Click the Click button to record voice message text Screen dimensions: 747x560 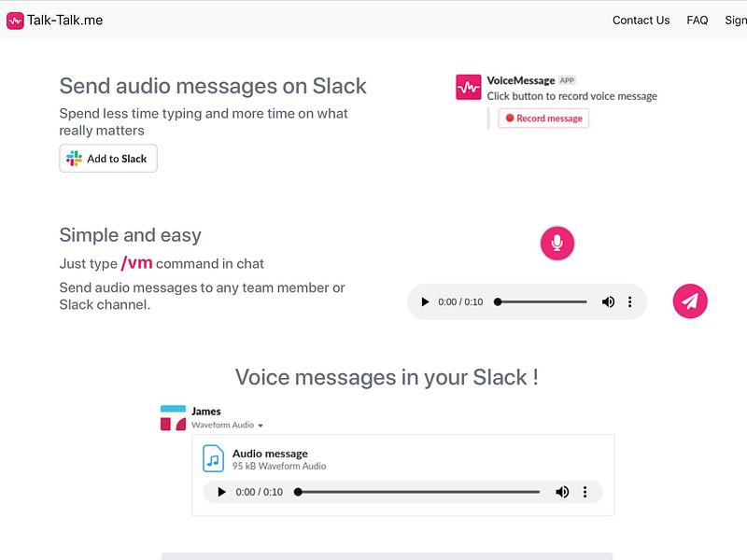click(x=571, y=96)
